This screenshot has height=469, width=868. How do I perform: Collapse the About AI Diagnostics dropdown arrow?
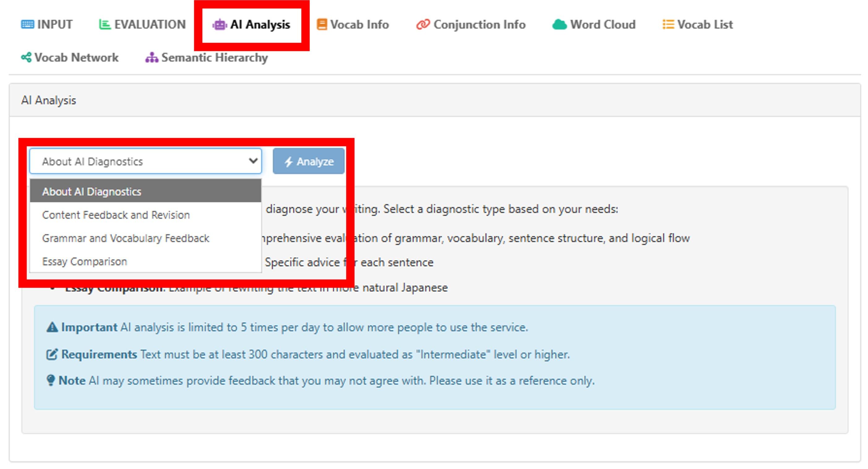click(x=253, y=161)
